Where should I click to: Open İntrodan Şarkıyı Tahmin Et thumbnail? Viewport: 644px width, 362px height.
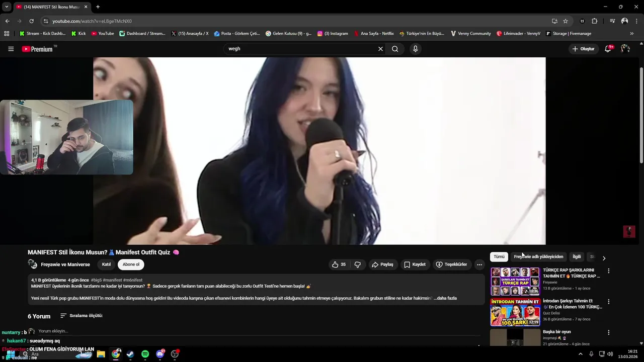pyautogui.click(x=515, y=312)
